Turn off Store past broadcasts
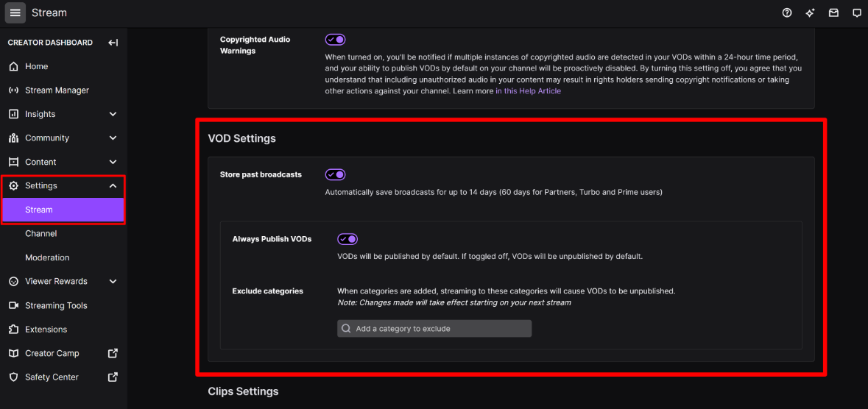 [336, 174]
